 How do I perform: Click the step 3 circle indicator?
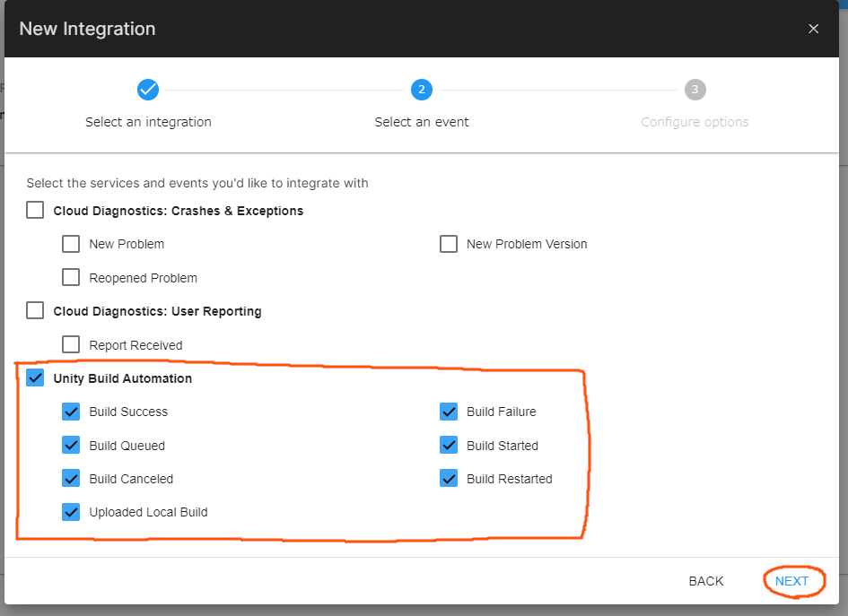click(x=695, y=90)
